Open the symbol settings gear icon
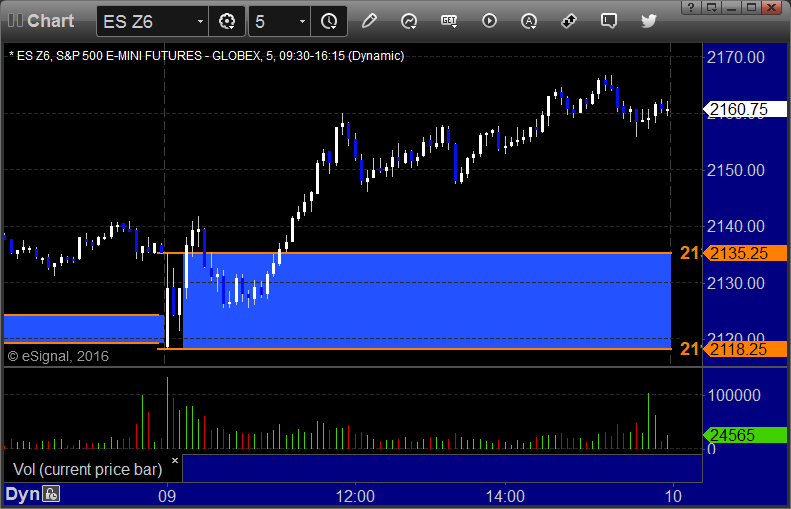 (227, 22)
